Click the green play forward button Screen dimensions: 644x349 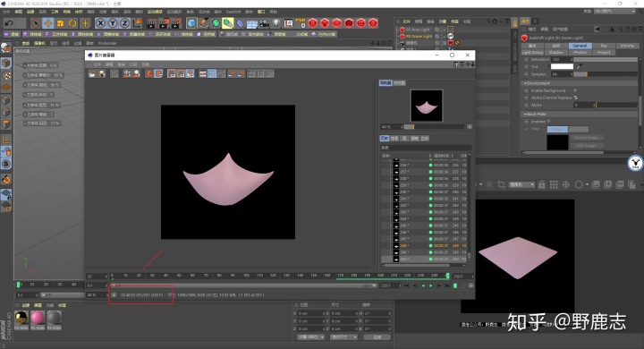coord(430,285)
